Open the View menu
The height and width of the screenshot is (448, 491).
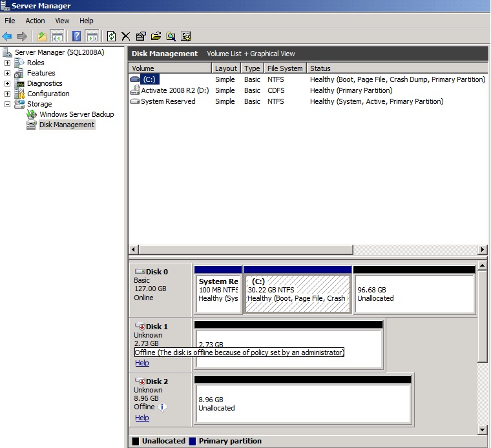click(62, 21)
